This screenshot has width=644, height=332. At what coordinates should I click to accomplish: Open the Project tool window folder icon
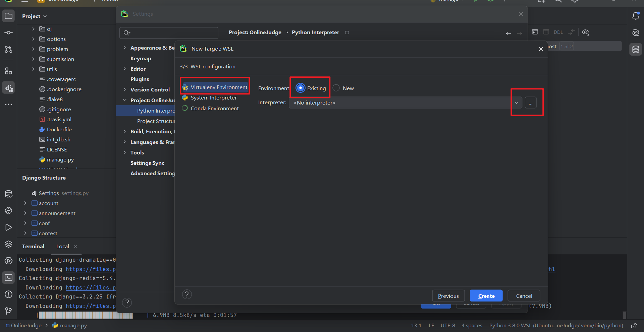click(x=9, y=16)
